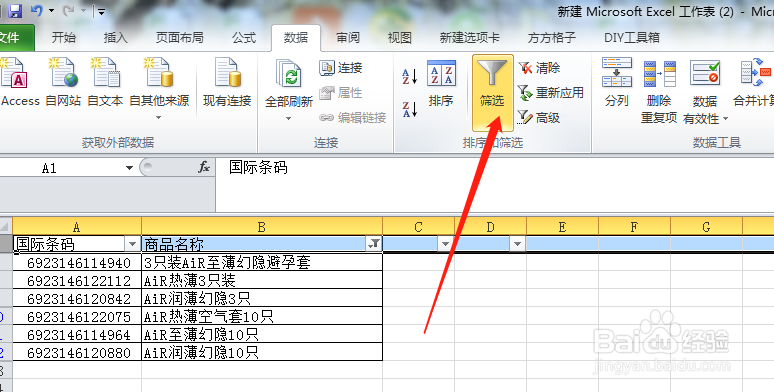This screenshot has height=392, width=774.
Task: Click 清除 to clear the filter
Action: tap(539, 68)
